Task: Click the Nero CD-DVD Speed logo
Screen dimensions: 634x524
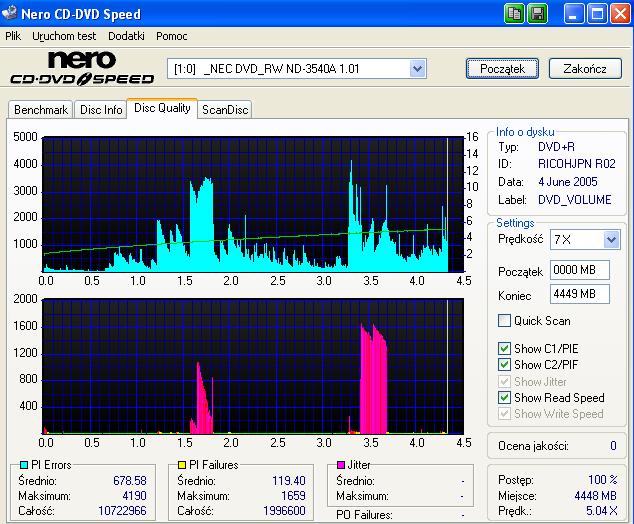Action: [x=82, y=68]
